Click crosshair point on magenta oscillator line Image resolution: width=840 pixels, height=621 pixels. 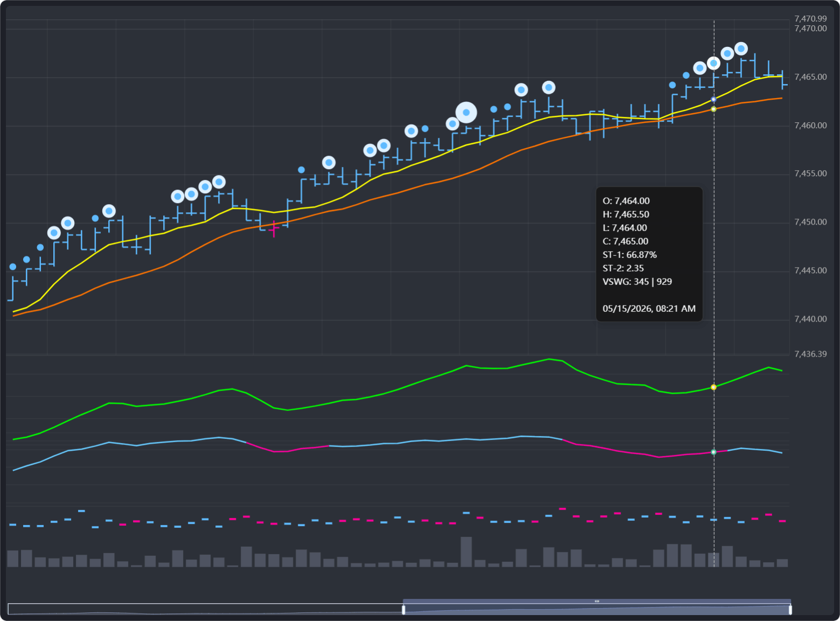714,452
